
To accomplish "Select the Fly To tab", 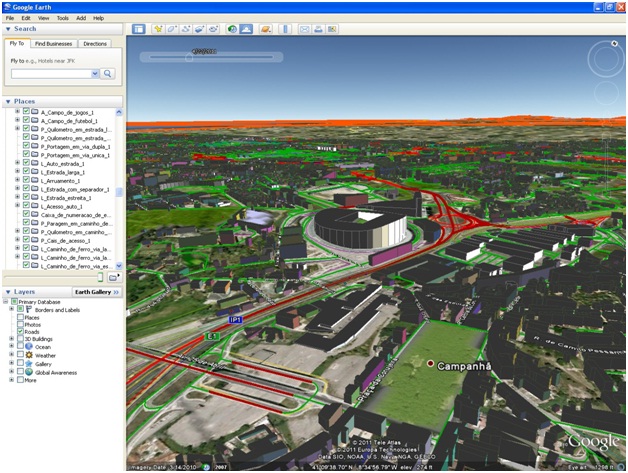I will tap(17, 43).
